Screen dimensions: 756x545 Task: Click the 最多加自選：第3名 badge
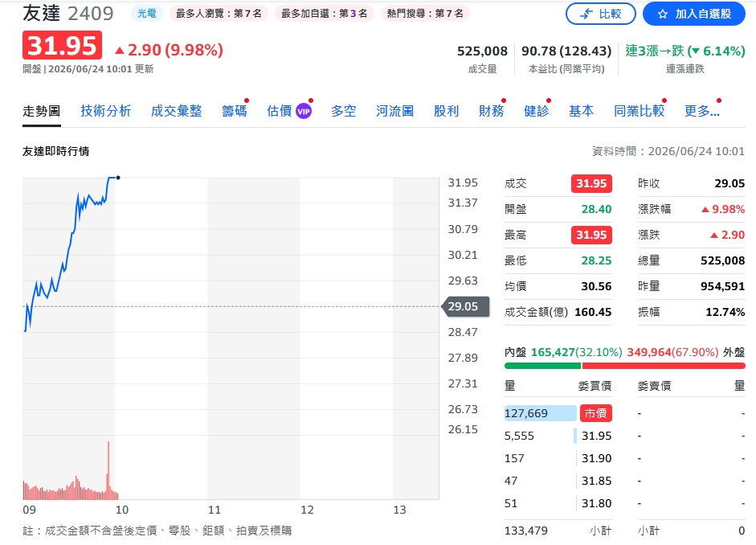pos(324,14)
